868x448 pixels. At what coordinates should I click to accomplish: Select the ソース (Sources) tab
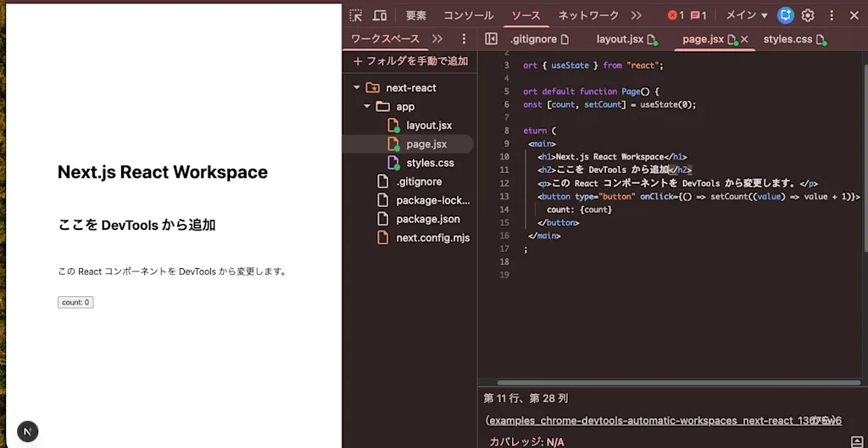click(526, 15)
